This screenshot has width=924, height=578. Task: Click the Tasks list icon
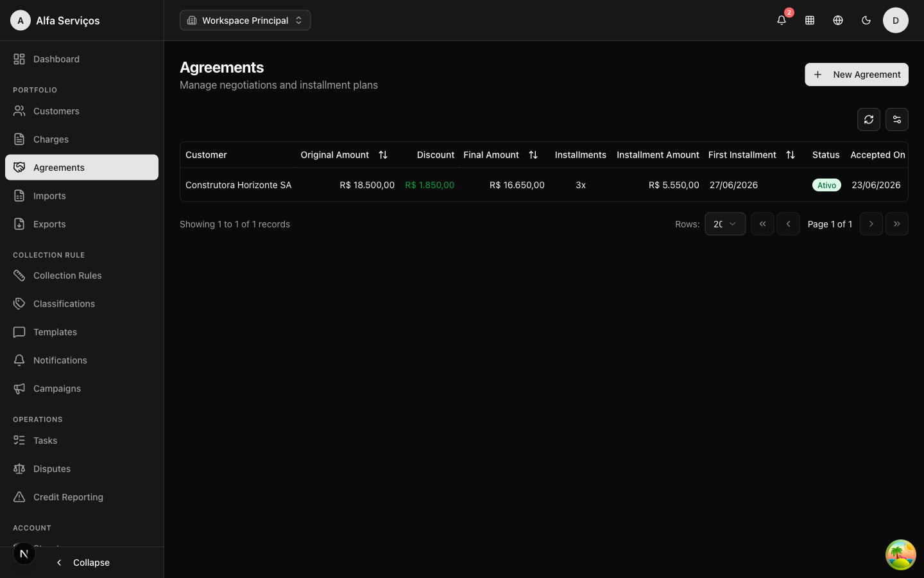tap(19, 441)
